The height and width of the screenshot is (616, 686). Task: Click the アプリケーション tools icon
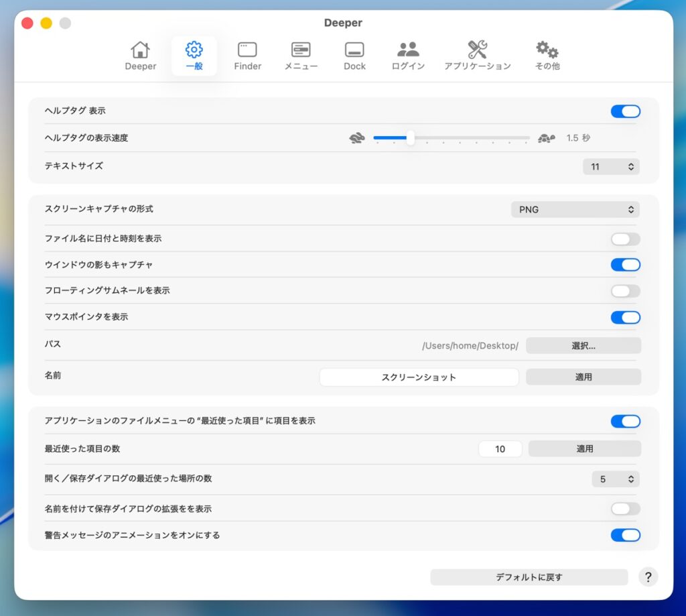(x=477, y=50)
